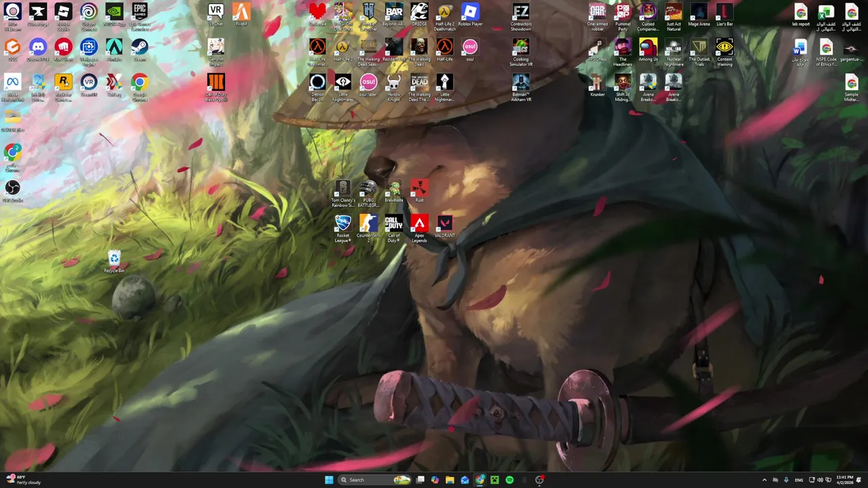Viewport: 868px width, 488px height.
Task: Open the DREDGE game icon
Action: coord(419,15)
